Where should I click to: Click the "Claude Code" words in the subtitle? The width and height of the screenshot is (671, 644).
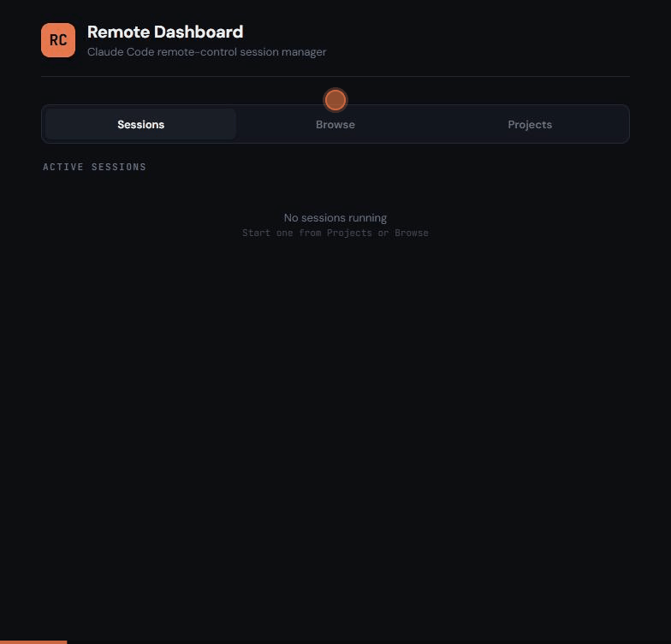tap(121, 52)
